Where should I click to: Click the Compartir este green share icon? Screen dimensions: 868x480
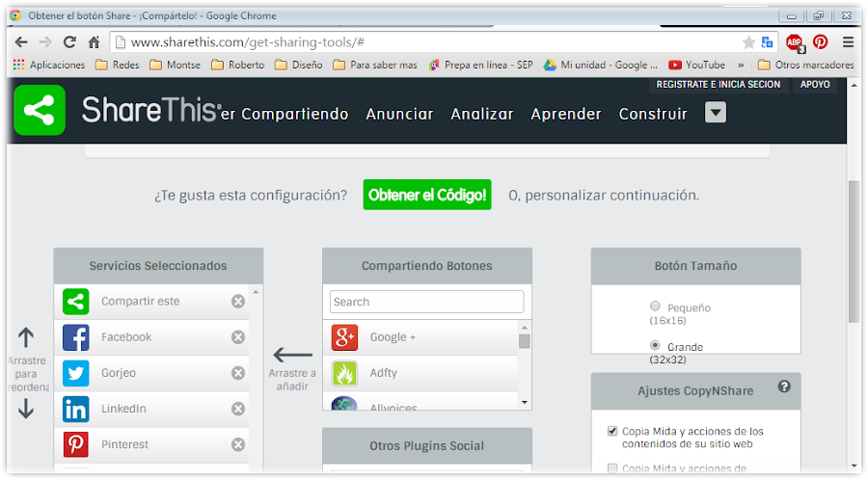click(76, 302)
